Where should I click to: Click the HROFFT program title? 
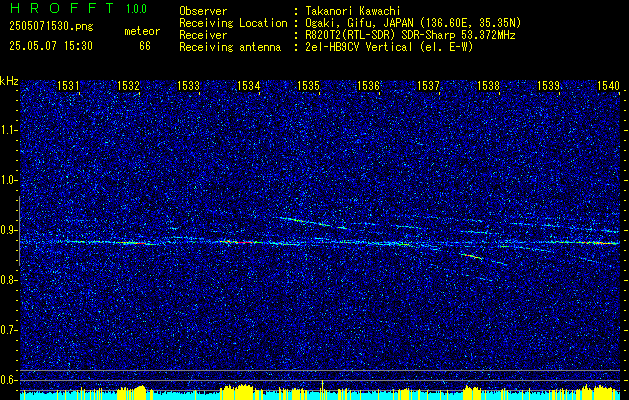coord(62,8)
